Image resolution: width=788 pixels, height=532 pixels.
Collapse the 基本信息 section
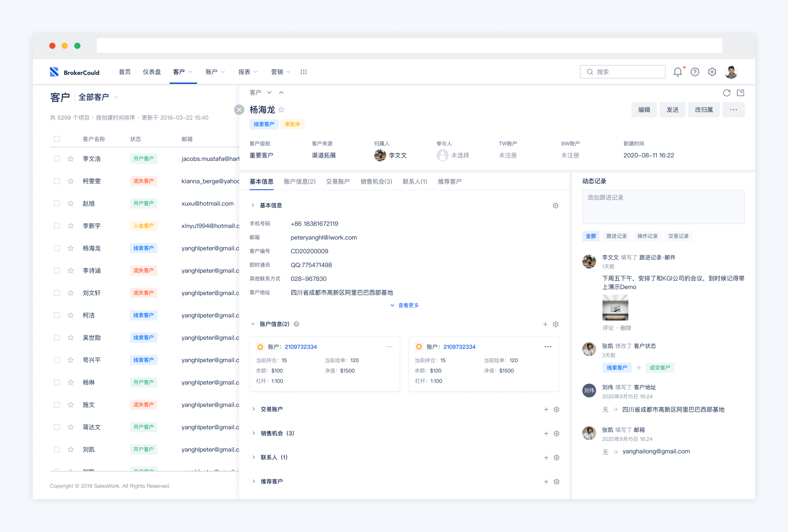pyautogui.click(x=253, y=205)
